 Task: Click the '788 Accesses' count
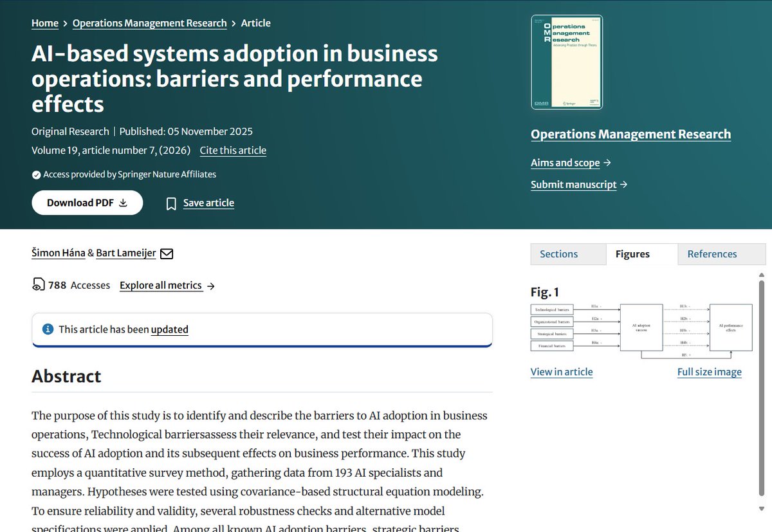[x=79, y=285]
